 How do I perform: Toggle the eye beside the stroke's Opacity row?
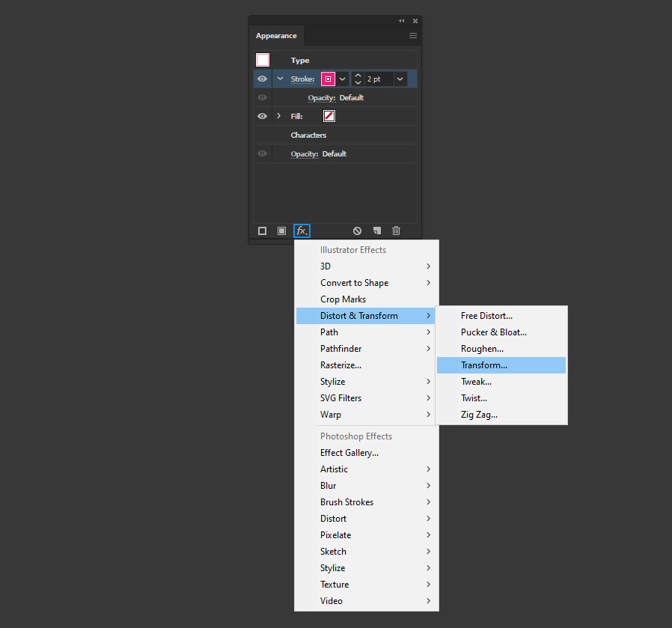[262, 98]
